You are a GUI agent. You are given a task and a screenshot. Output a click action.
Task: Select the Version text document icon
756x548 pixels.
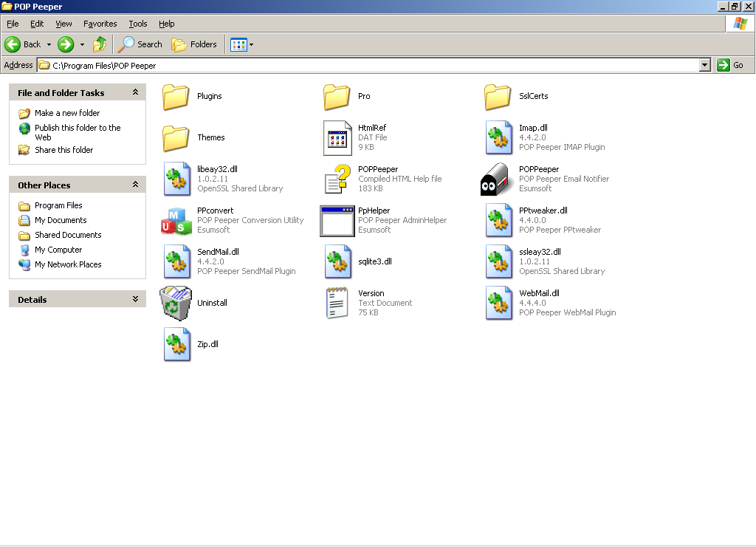coord(337,303)
